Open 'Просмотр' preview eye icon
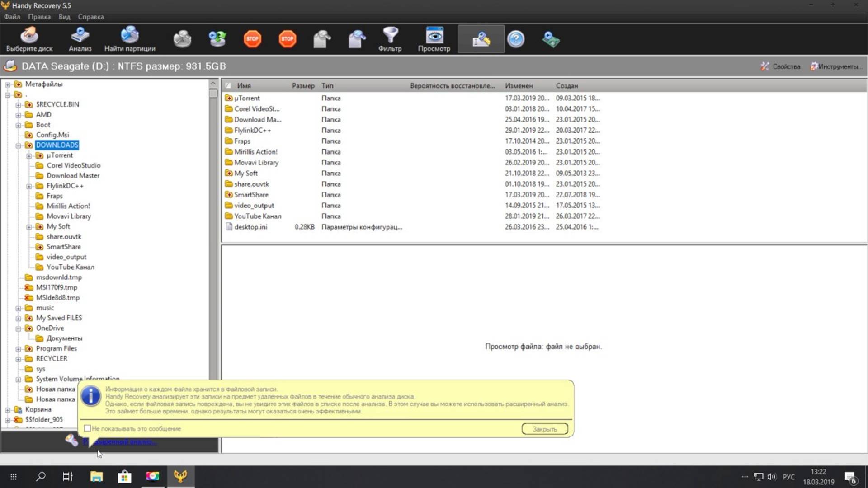 coord(434,39)
